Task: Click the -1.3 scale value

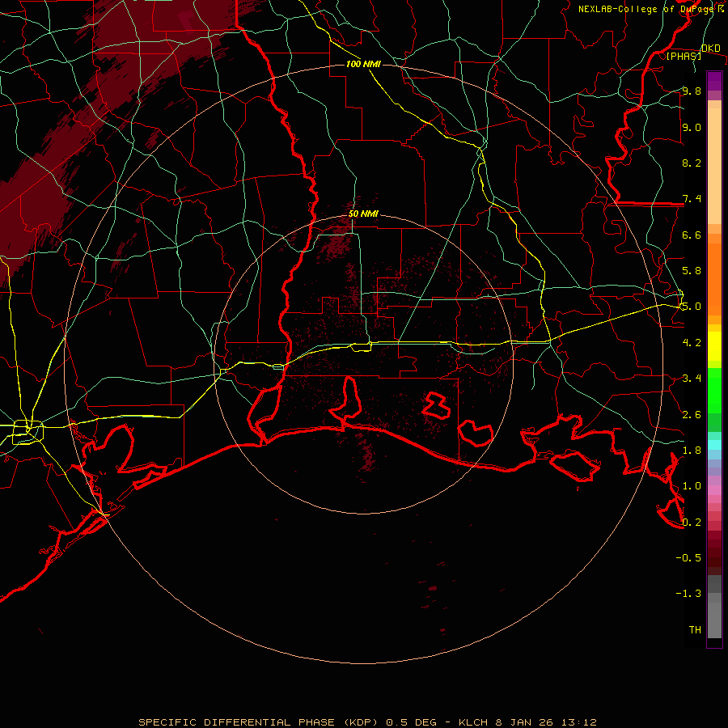Action: (688, 594)
